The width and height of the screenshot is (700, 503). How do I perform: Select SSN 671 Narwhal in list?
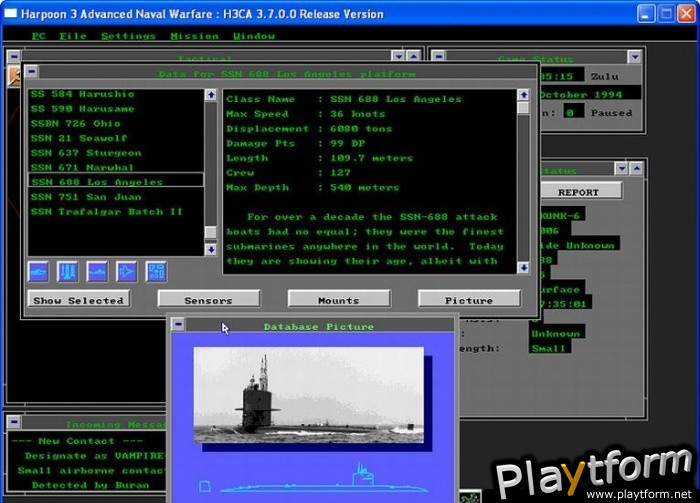click(116, 167)
